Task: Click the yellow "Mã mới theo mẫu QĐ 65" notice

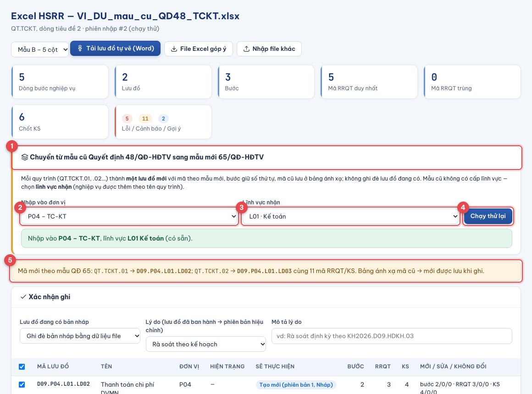Action: 266,271
